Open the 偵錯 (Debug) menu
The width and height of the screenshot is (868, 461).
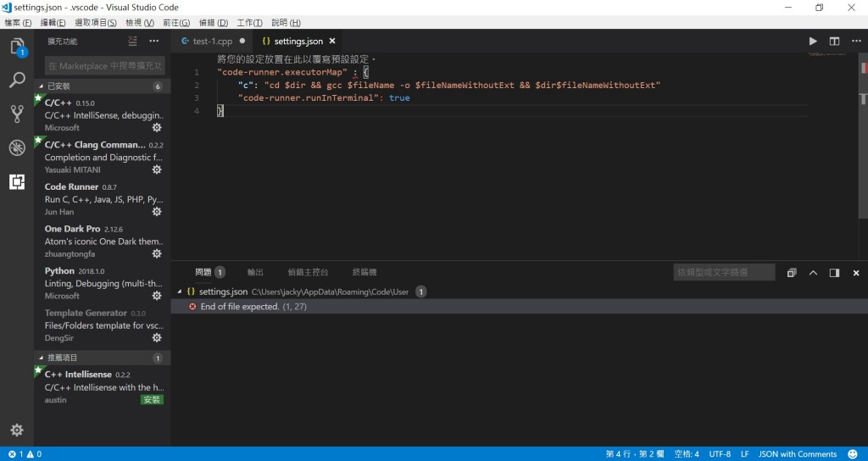click(x=214, y=23)
